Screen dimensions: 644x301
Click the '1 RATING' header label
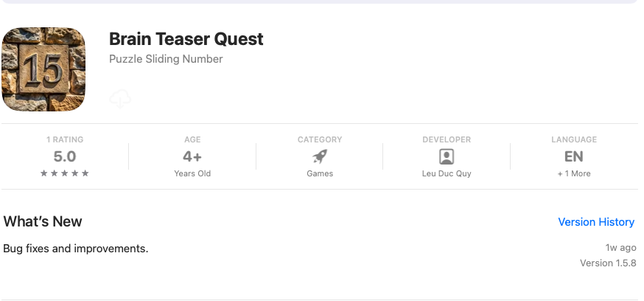65,139
